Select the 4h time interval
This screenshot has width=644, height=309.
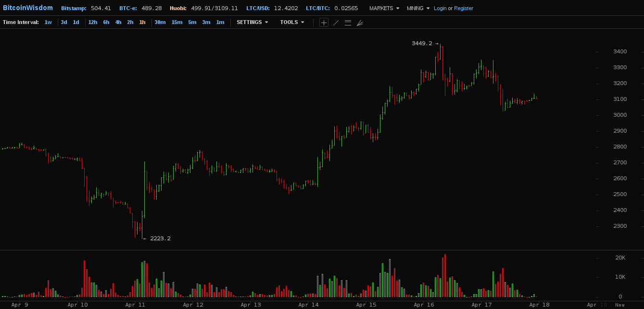coord(118,22)
